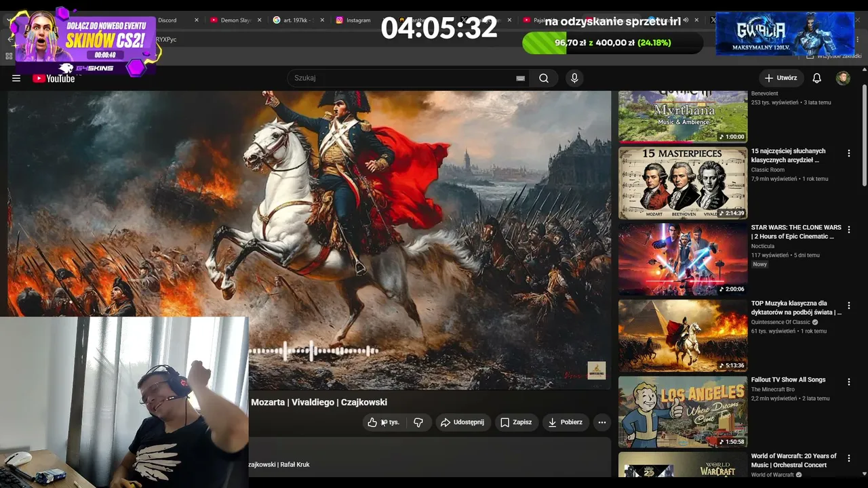Visit The Minecraft Bro channel
Screen dimensions: 868x488
click(x=773, y=390)
